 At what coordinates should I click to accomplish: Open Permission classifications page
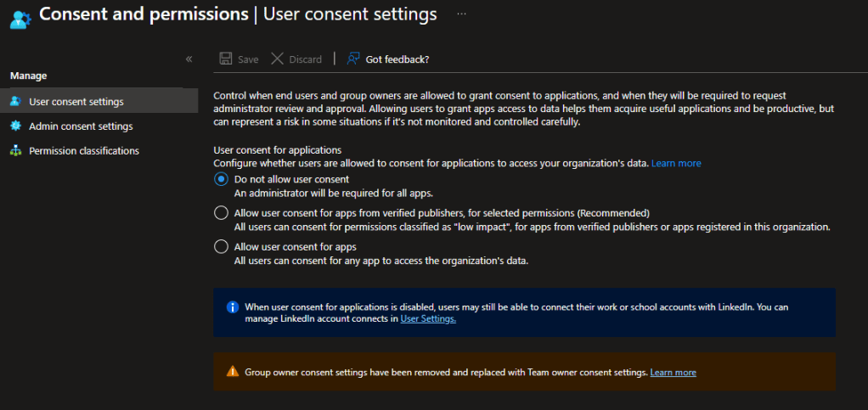84,151
